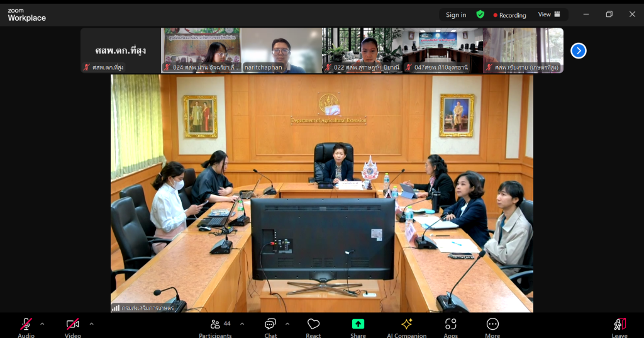Click the Sign in button
The height and width of the screenshot is (338, 644).
coord(456,14)
